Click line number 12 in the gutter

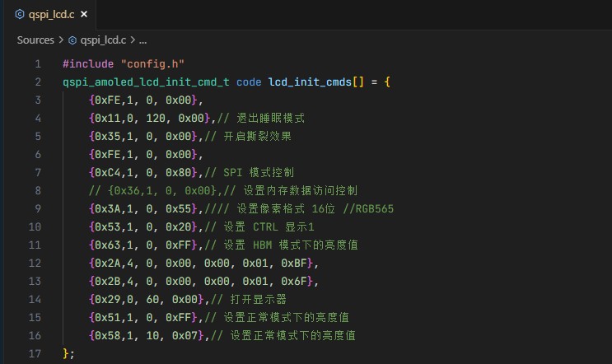click(35, 263)
